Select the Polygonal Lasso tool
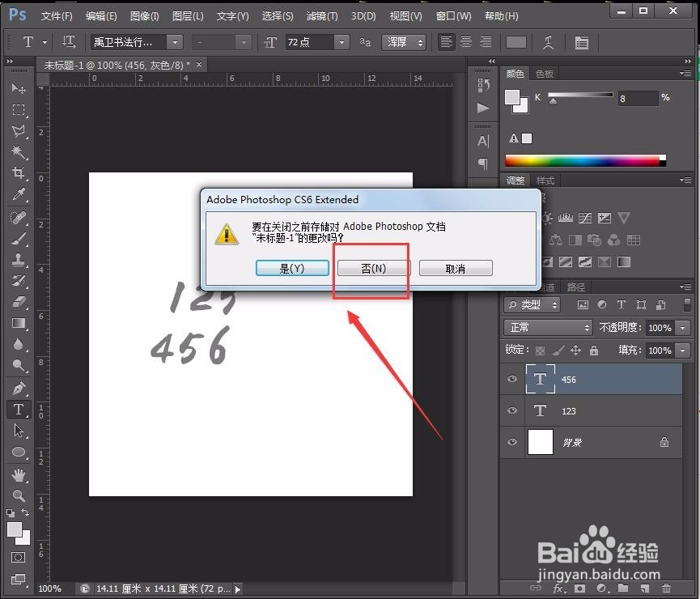 click(19, 131)
